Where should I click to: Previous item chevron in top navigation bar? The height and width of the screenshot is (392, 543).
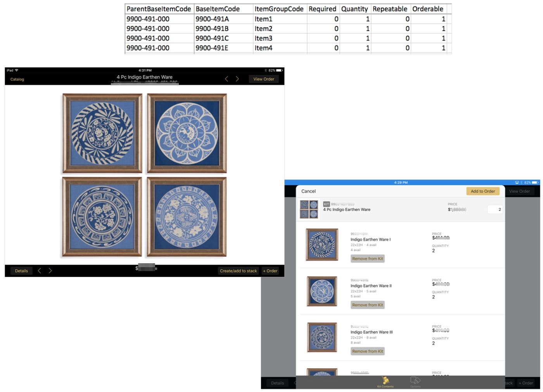point(227,79)
